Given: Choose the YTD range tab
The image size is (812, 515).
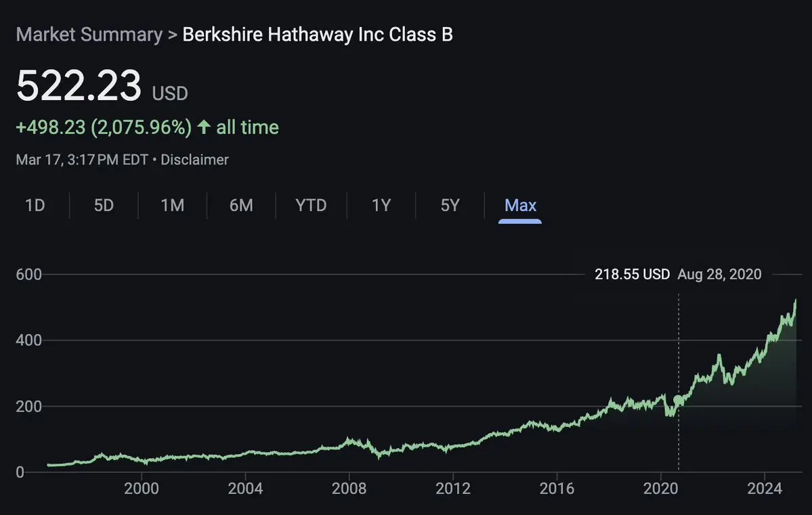Looking at the screenshot, I should (x=311, y=206).
